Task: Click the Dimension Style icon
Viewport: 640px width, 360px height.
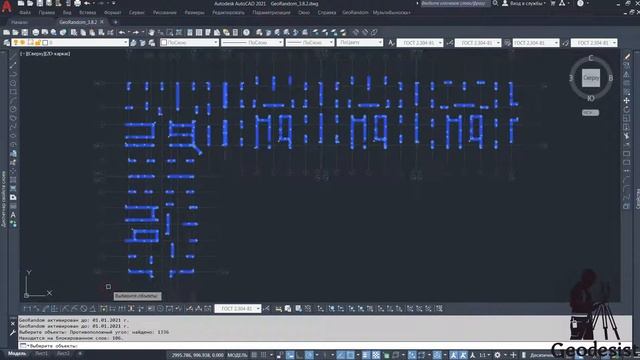Action: point(449,42)
